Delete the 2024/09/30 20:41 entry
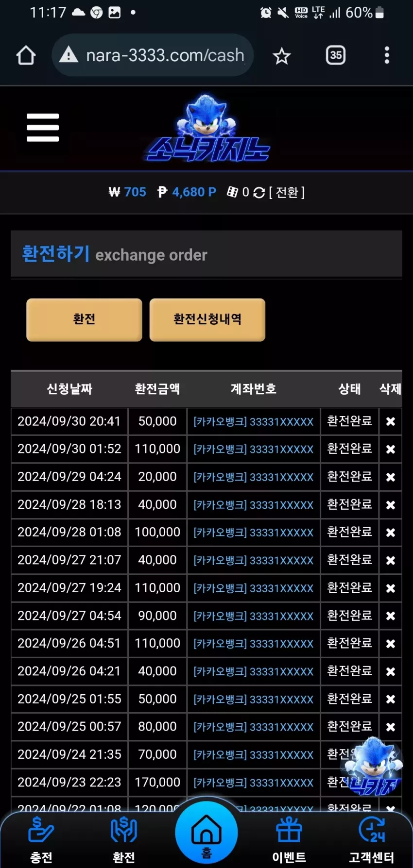 tap(390, 421)
